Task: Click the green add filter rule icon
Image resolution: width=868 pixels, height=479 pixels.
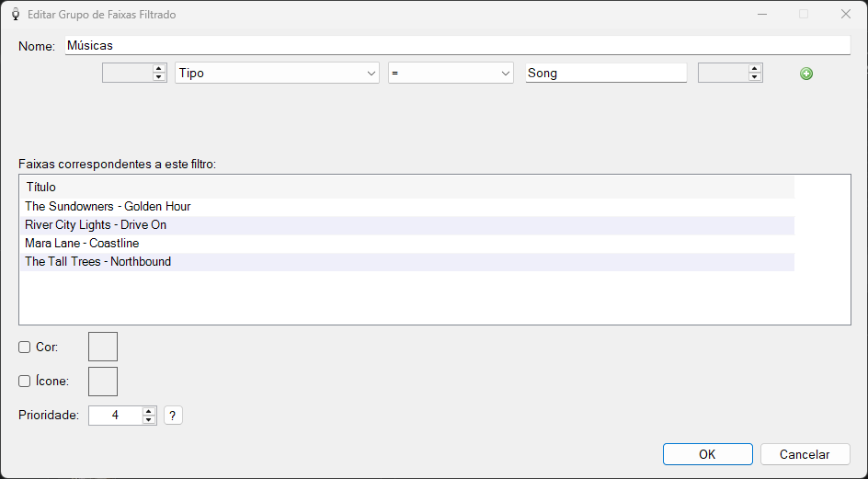Action: coord(806,74)
